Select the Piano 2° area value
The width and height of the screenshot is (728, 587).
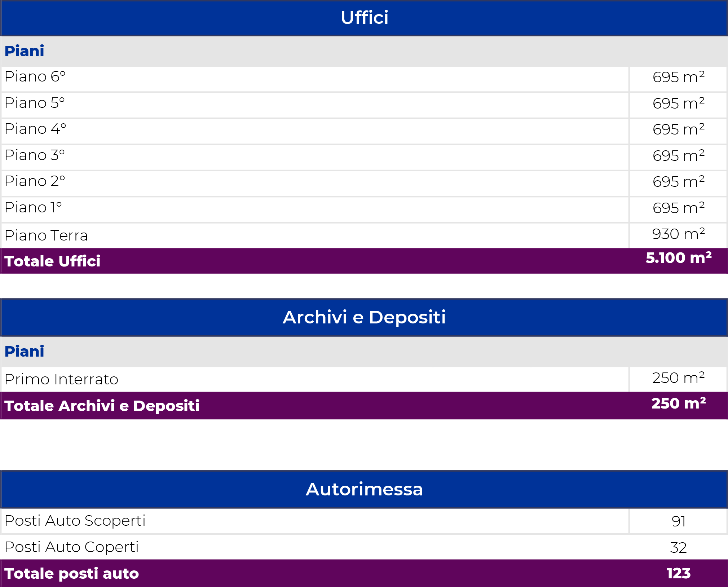click(678, 181)
